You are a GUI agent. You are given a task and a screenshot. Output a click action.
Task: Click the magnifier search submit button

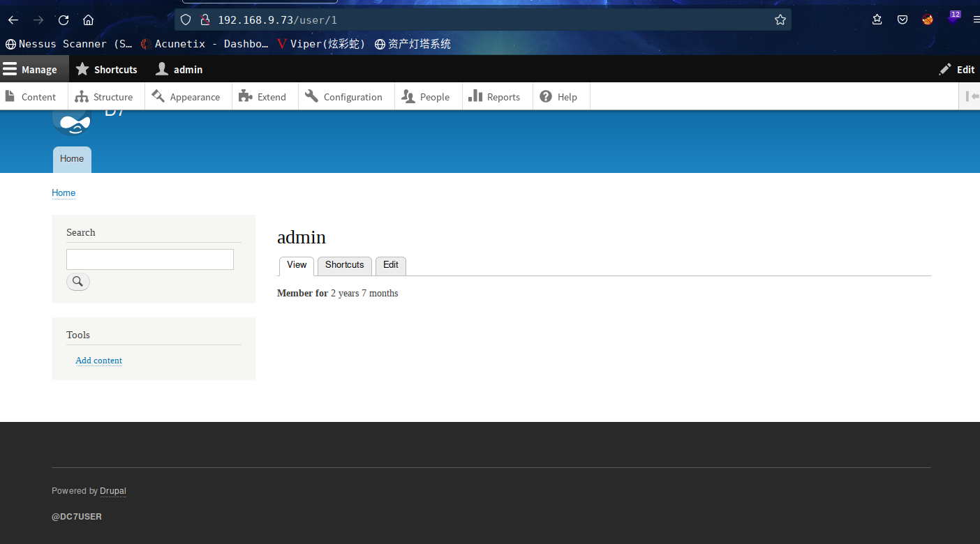[78, 282]
